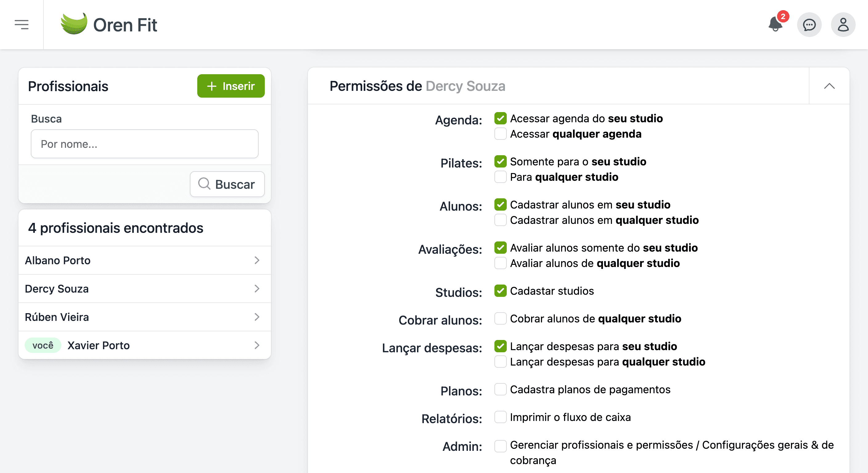
Task: Check 'Cadastrar alunos em qualquer studio'
Action: 500,220
